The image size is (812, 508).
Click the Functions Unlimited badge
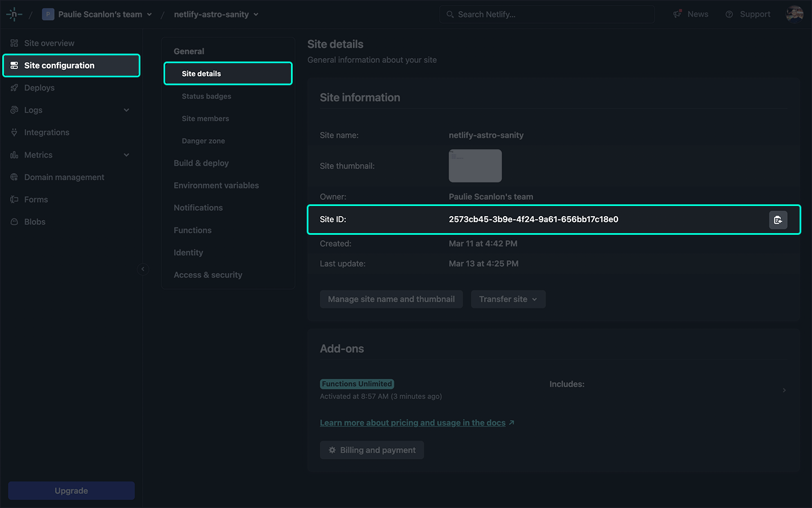357,384
